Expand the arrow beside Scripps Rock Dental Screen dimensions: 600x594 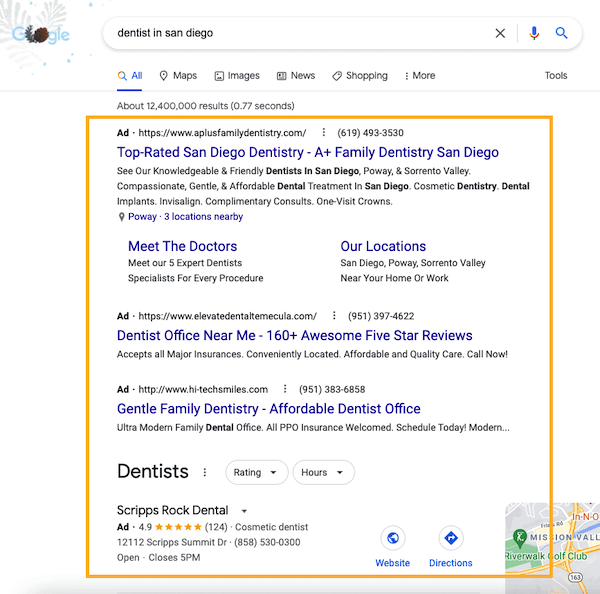[x=244, y=511]
